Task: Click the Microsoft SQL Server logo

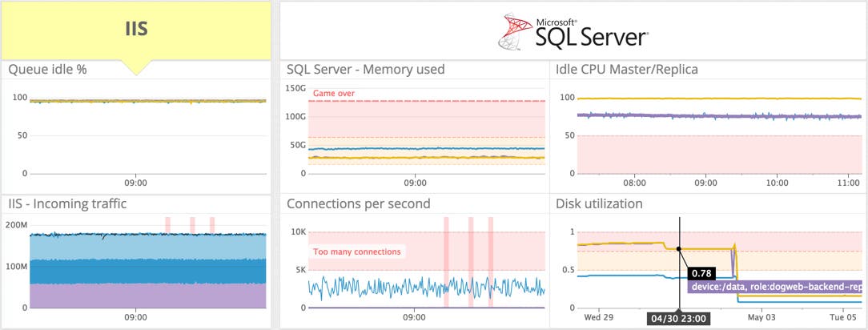Action: (x=573, y=30)
